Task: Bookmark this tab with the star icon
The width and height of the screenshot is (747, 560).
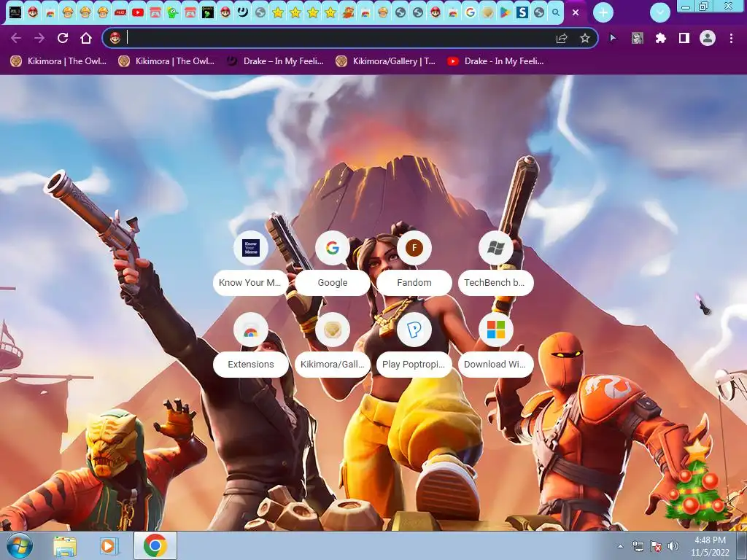Action: pos(585,39)
